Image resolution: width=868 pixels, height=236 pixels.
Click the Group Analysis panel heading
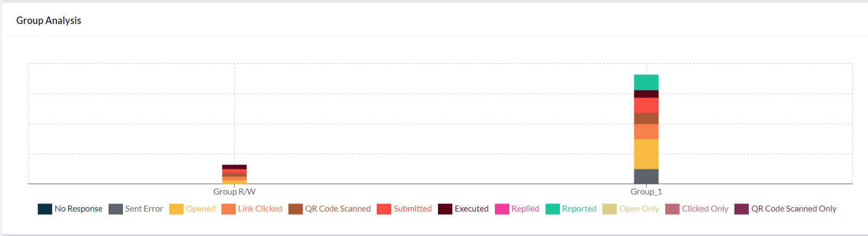pos(49,21)
